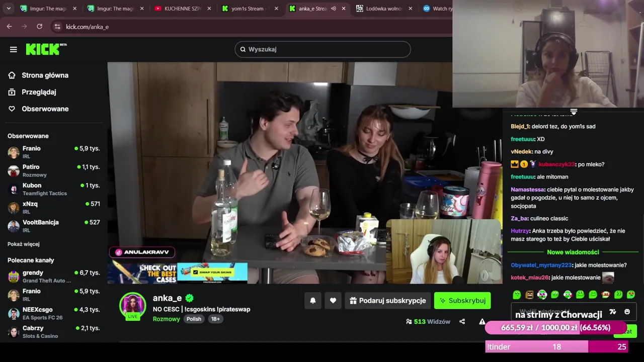Click chat username Za_ba
This screenshot has width=644, height=362.
(x=519, y=219)
